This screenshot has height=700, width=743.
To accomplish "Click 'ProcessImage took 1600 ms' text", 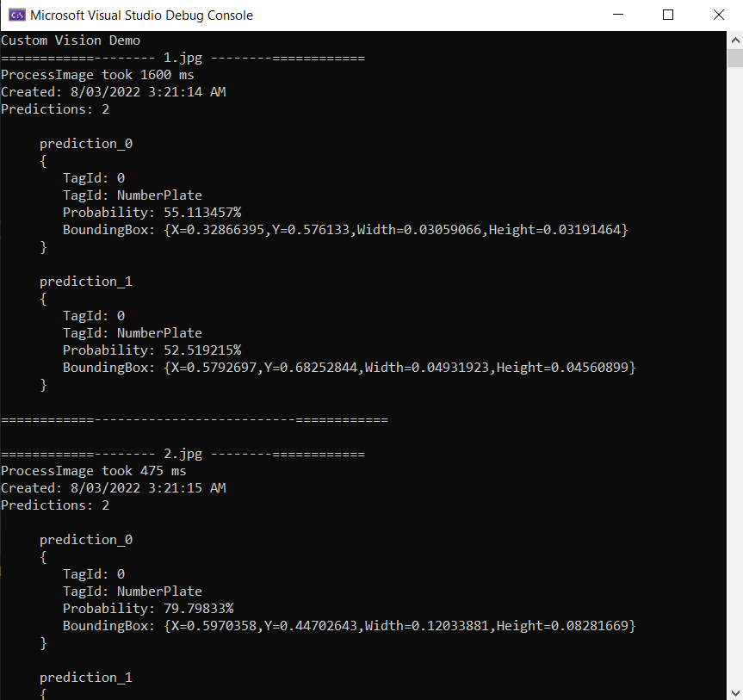I will [97, 75].
